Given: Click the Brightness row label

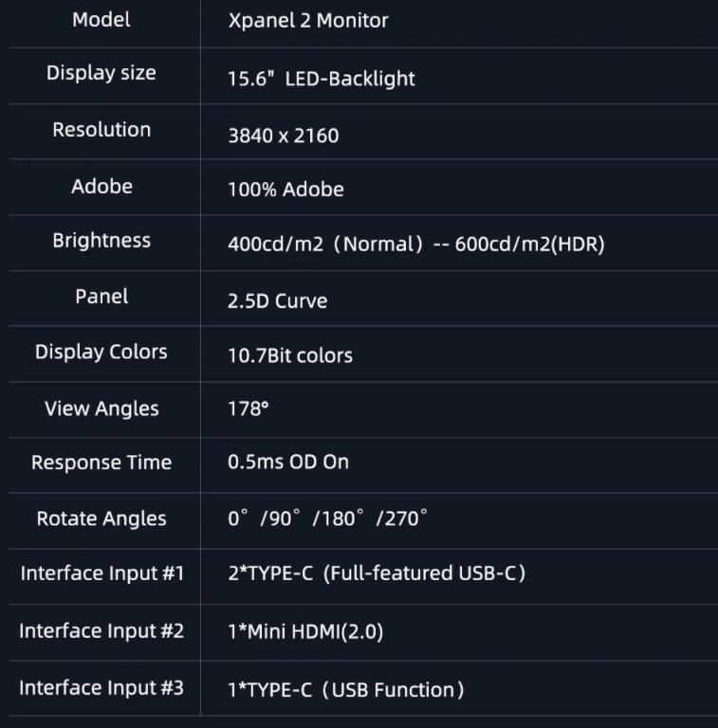Looking at the screenshot, I should 101,241.
